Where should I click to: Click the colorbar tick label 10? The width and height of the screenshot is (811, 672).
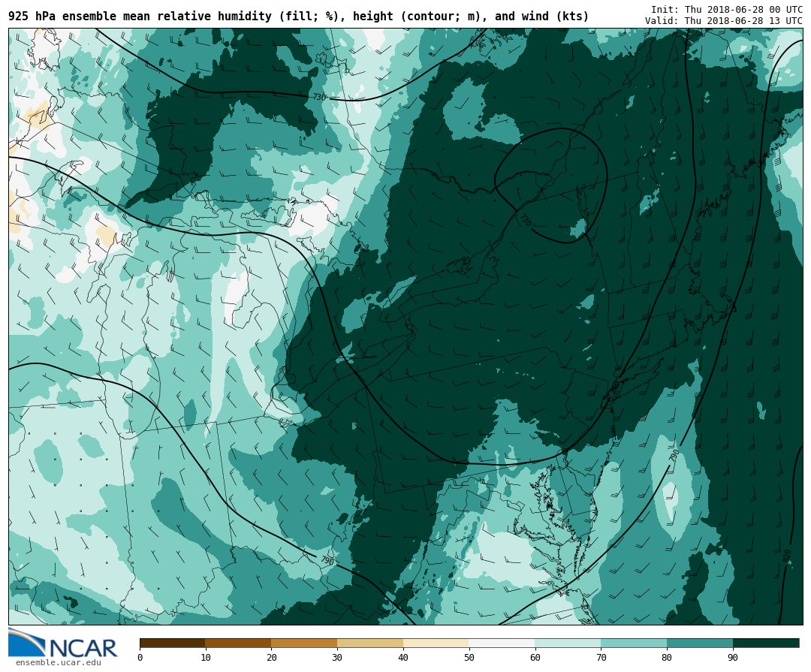tap(206, 658)
